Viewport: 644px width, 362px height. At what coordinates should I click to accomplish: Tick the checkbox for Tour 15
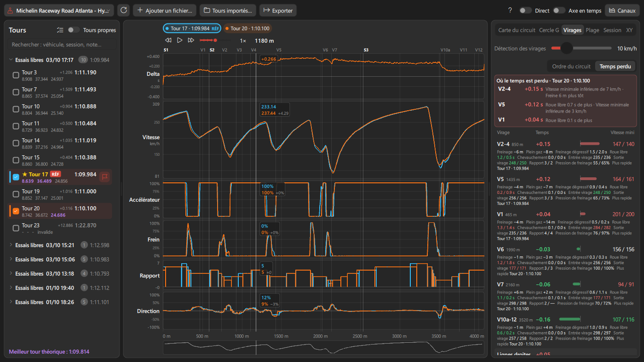[16, 160]
